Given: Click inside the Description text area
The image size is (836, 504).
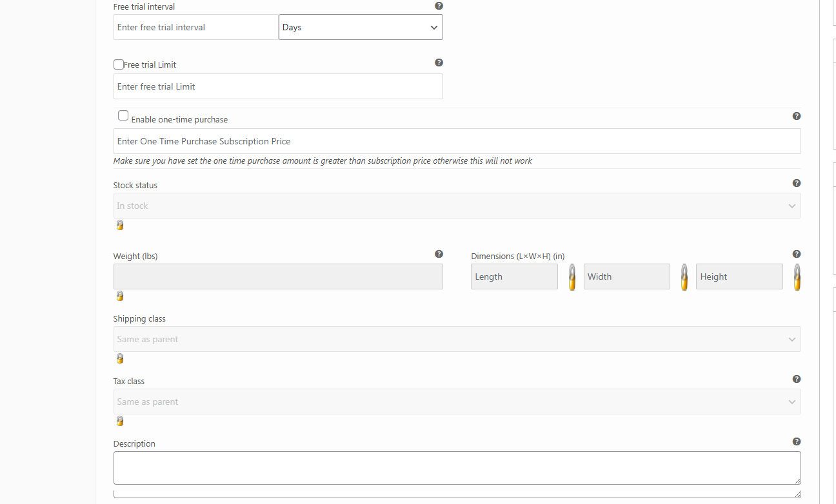Looking at the screenshot, I should tap(457, 468).
